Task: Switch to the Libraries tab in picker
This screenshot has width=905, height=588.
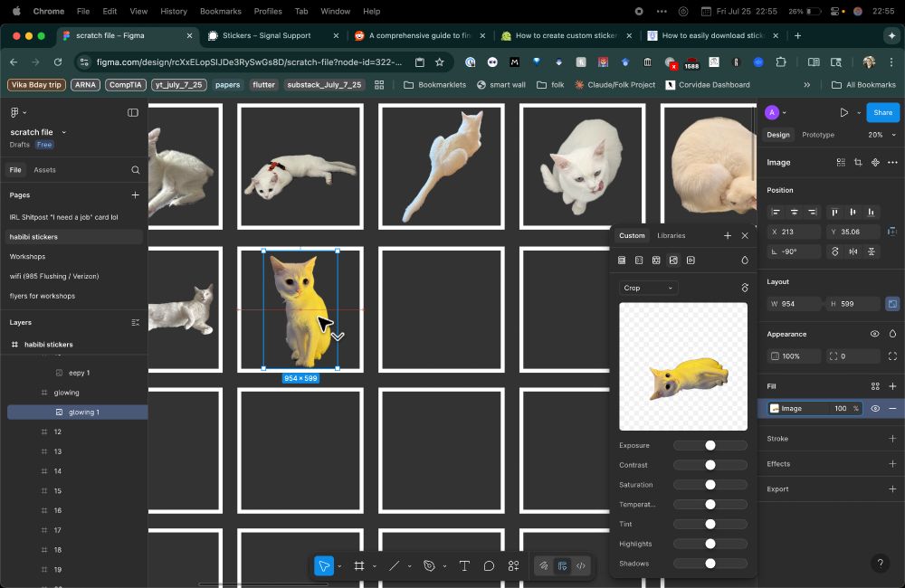Action: [x=672, y=235]
